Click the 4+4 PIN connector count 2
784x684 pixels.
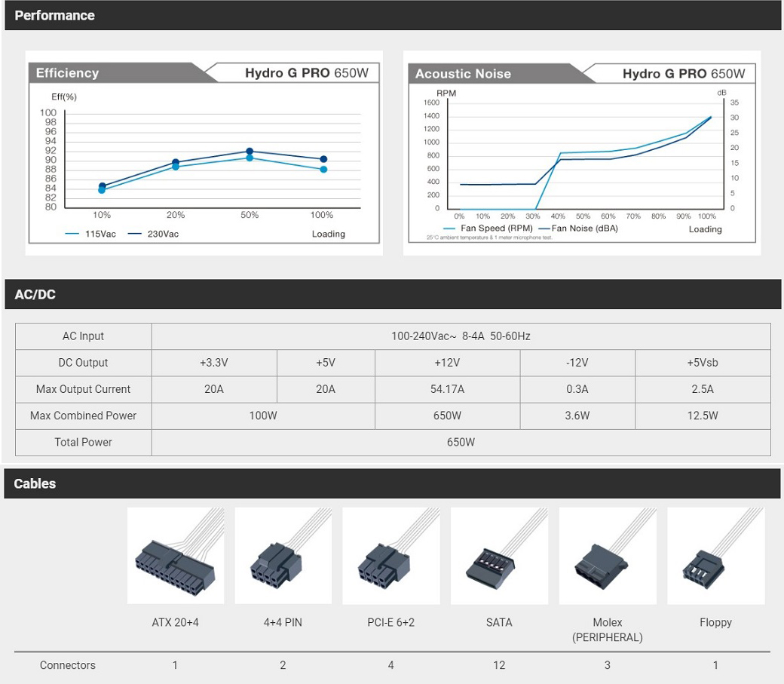pos(283,665)
